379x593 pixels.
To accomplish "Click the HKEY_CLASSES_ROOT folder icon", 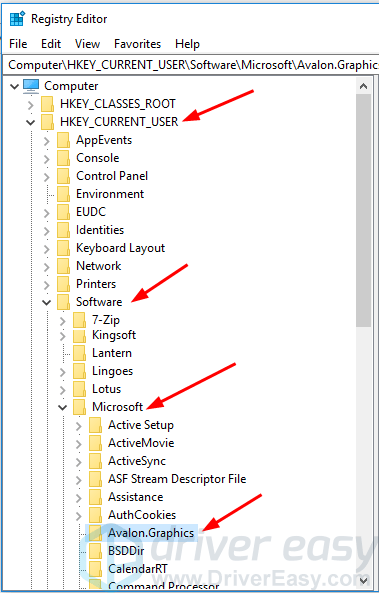I will click(48, 104).
